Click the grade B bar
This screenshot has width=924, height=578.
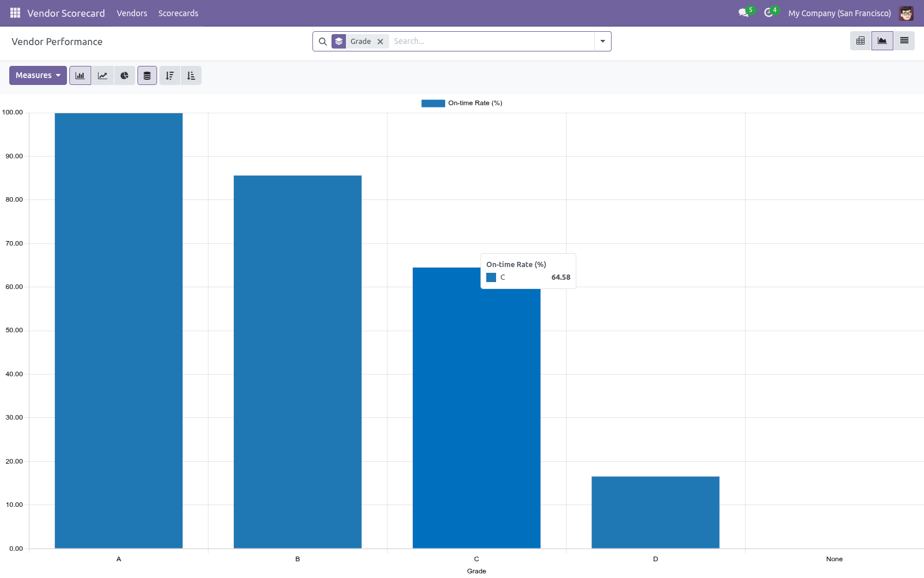tap(297, 362)
